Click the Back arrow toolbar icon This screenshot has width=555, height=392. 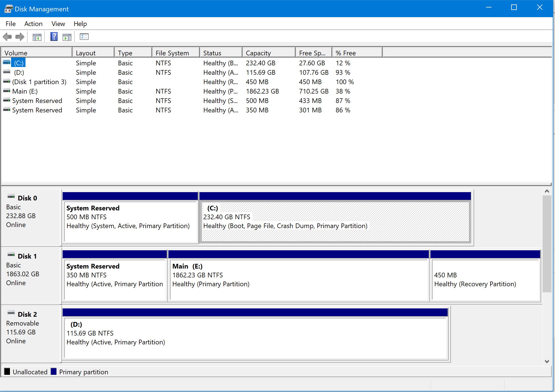point(7,37)
